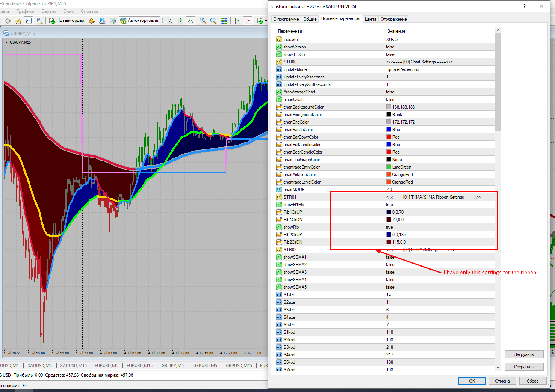Switch chart to bar chart view
Screen dimensions: 555x392
[170, 21]
